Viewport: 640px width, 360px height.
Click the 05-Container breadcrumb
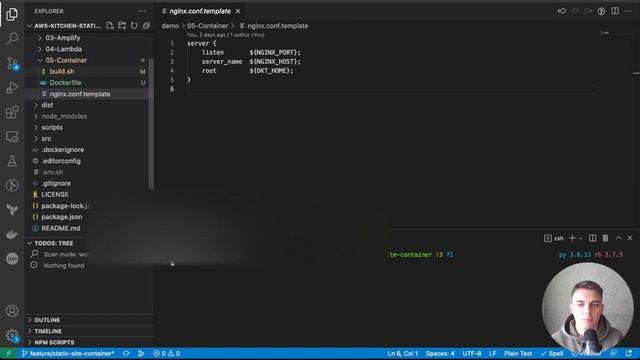coord(207,26)
